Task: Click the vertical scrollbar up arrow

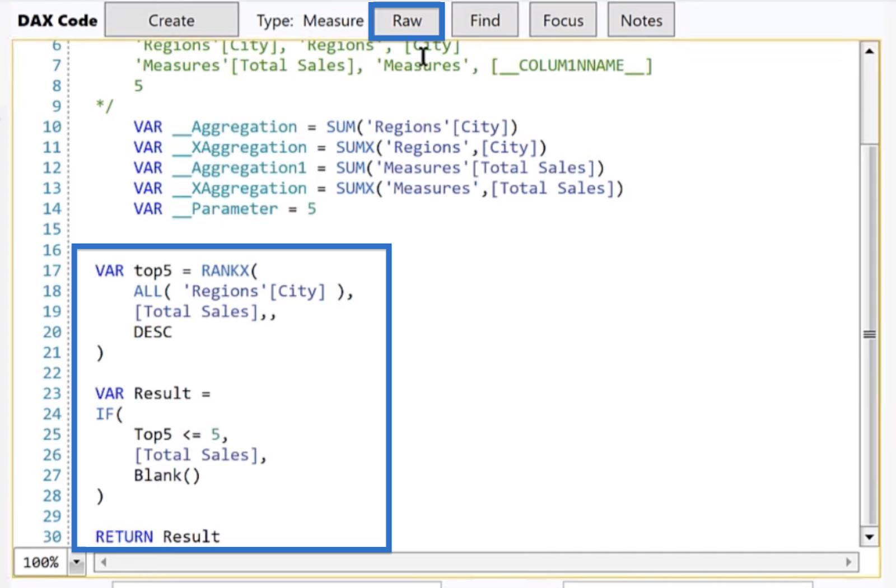Action: (869, 52)
